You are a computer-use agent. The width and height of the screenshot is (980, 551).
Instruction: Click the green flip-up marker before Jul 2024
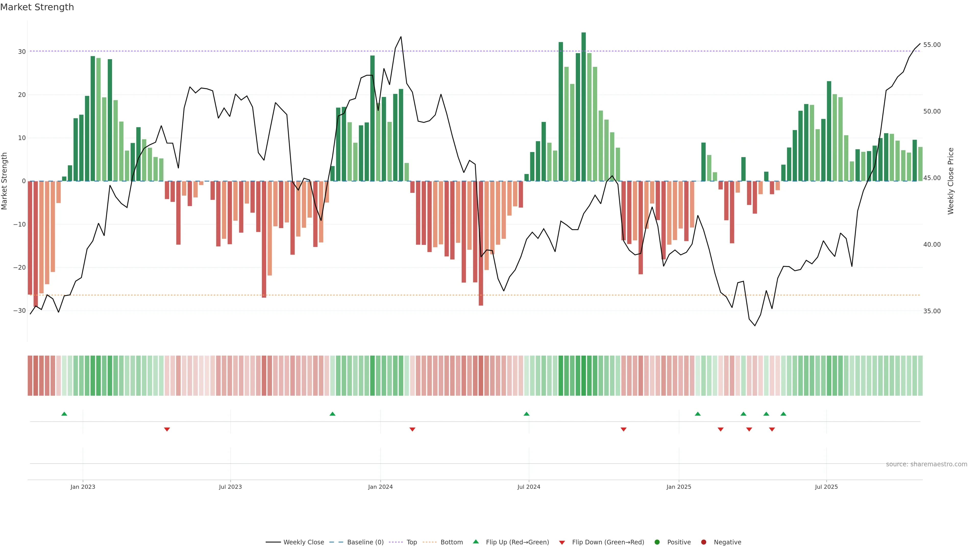(x=526, y=414)
